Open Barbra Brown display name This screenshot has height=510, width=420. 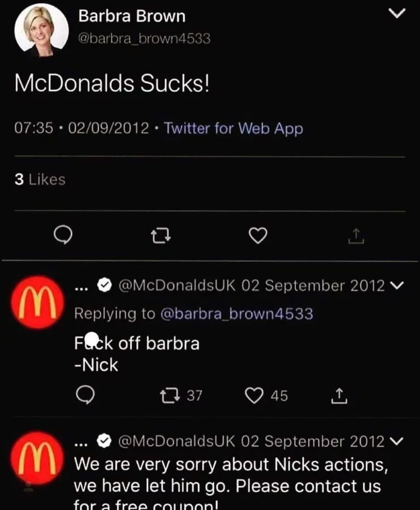131,16
